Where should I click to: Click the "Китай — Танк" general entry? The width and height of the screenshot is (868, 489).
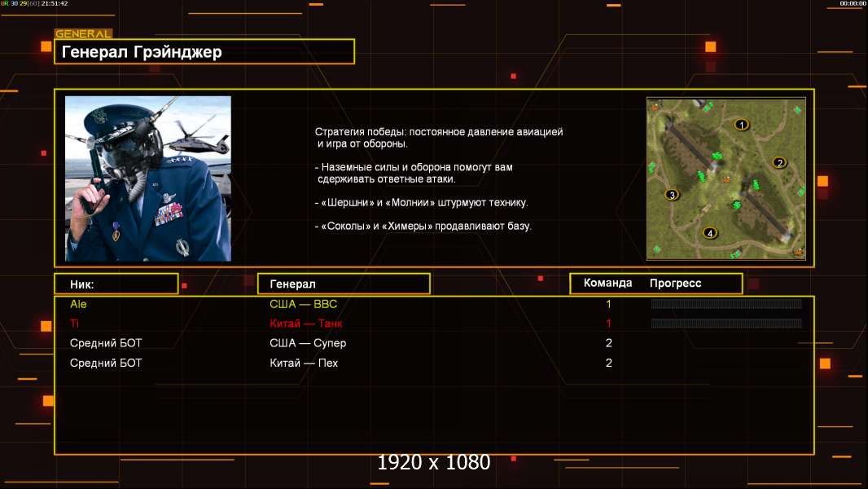click(306, 324)
